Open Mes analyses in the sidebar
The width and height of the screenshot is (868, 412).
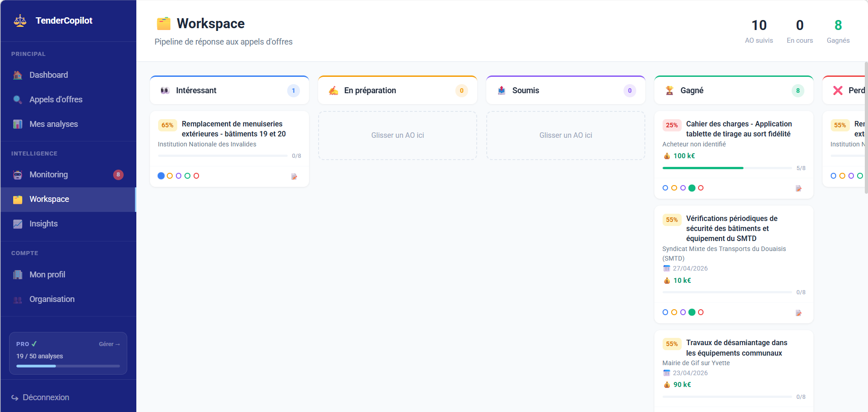tap(53, 124)
